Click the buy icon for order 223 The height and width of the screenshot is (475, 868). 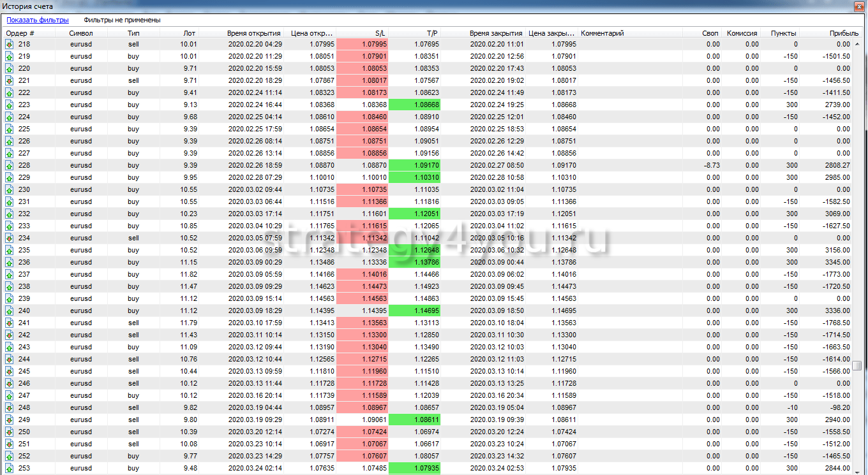(9, 105)
